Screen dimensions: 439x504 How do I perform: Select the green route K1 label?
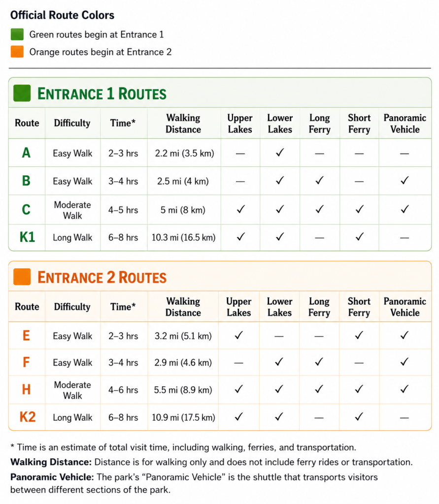pyautogui.click(x=27, y=237)
